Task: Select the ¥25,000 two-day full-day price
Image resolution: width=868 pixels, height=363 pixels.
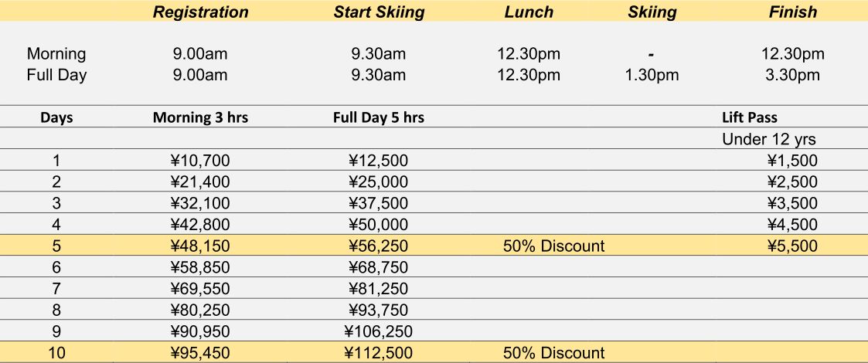Action: (x=379, y=182)
